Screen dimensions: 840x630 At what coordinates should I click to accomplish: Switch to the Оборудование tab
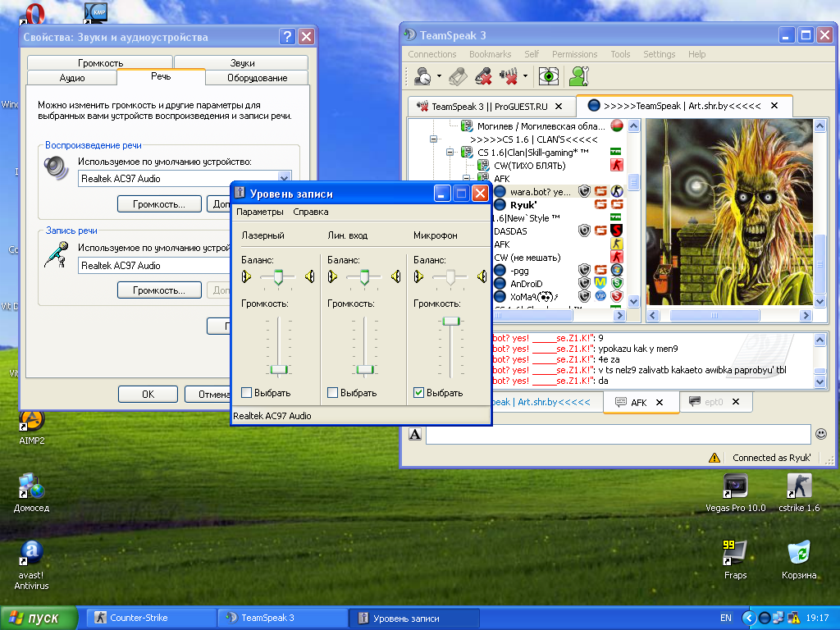click(257, 78)
